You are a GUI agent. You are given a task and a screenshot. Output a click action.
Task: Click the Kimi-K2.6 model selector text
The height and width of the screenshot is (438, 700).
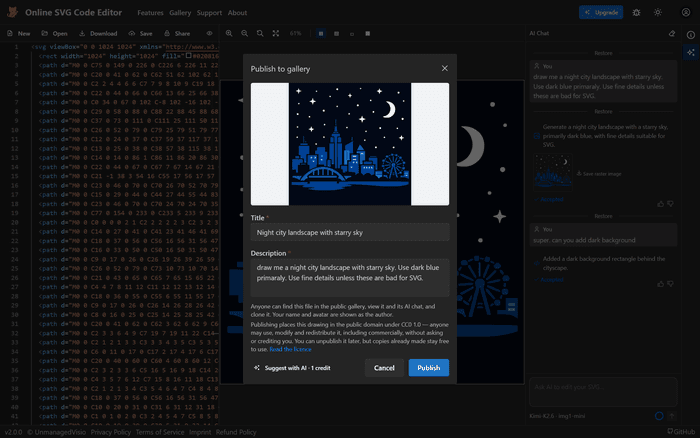click(x=557, y=416)
